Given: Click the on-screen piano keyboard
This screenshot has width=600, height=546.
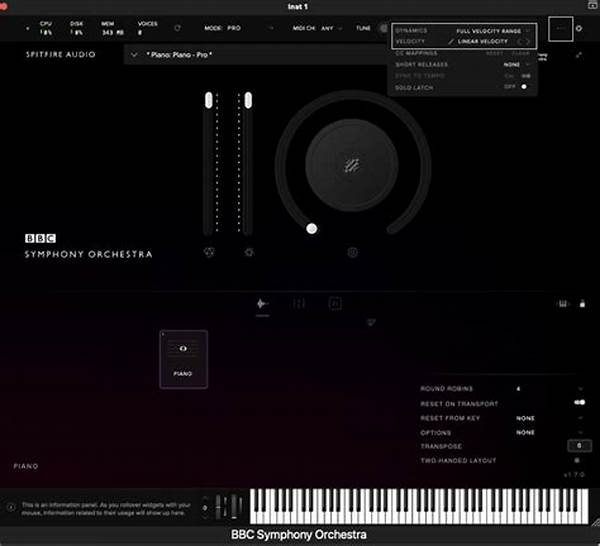Looking at the screenshot, I should pyautogui.click(x=419, y=506).
